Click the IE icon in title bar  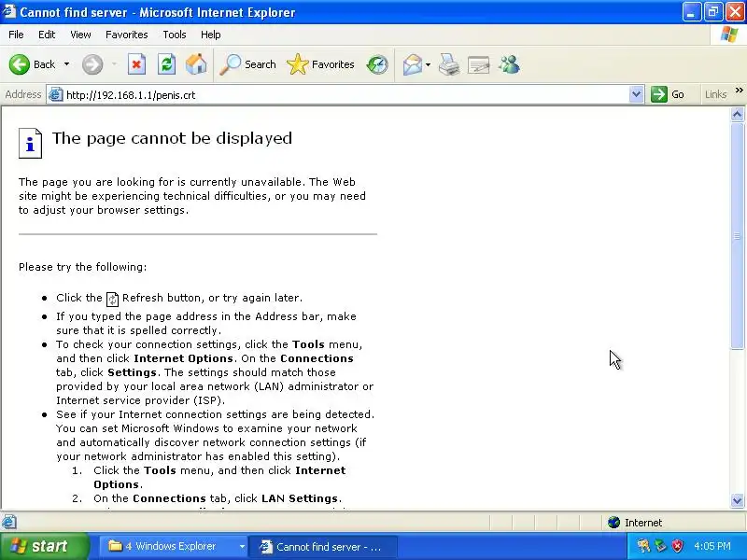point(8,11)
